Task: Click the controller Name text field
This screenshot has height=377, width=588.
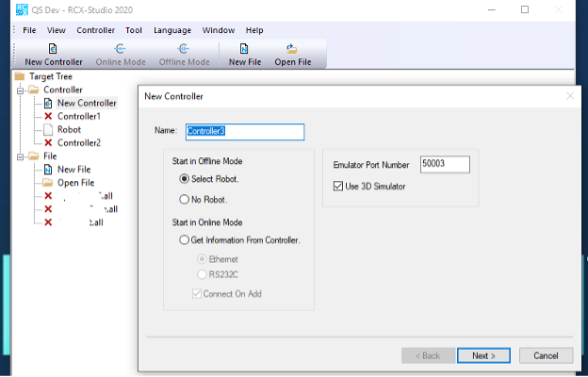Action: tap(244, 132)
